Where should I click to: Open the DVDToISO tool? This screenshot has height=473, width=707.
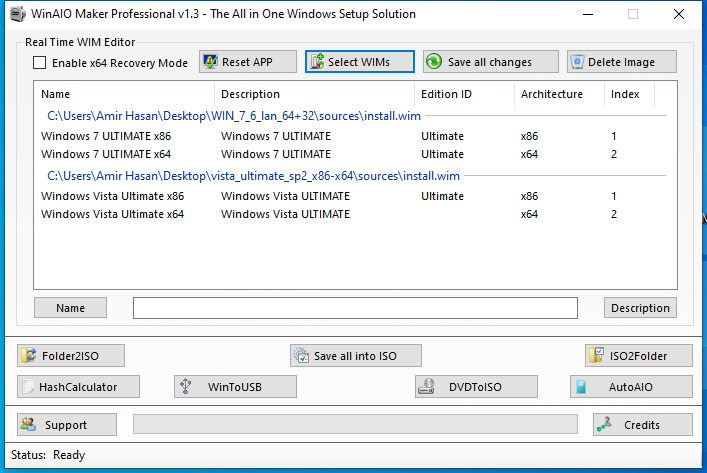476,386
